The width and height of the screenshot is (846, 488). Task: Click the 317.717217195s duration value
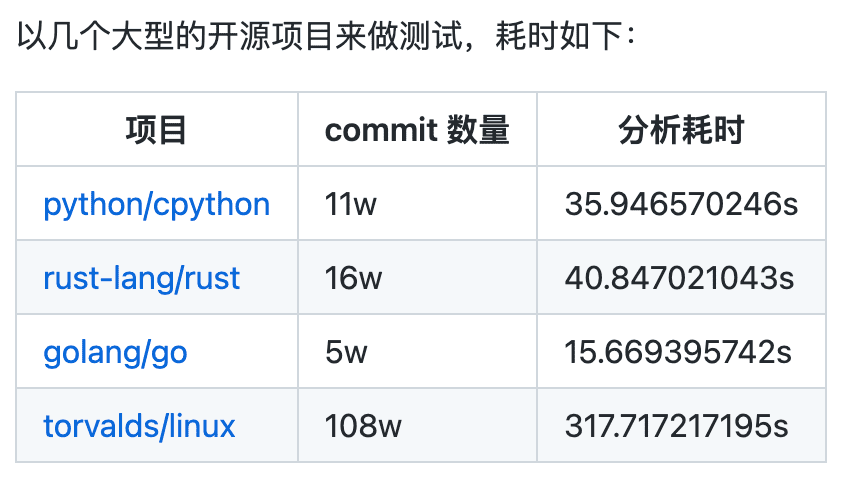677,426
